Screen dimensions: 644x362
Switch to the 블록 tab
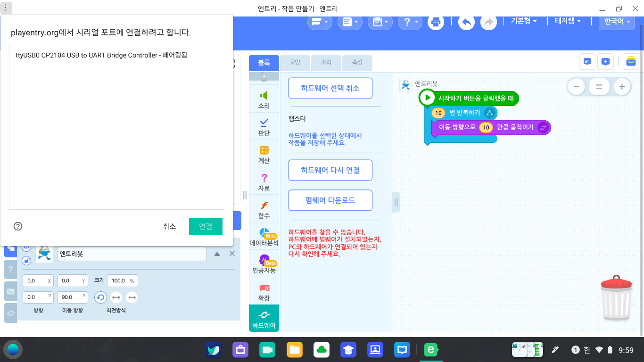(x=264, y=62)
